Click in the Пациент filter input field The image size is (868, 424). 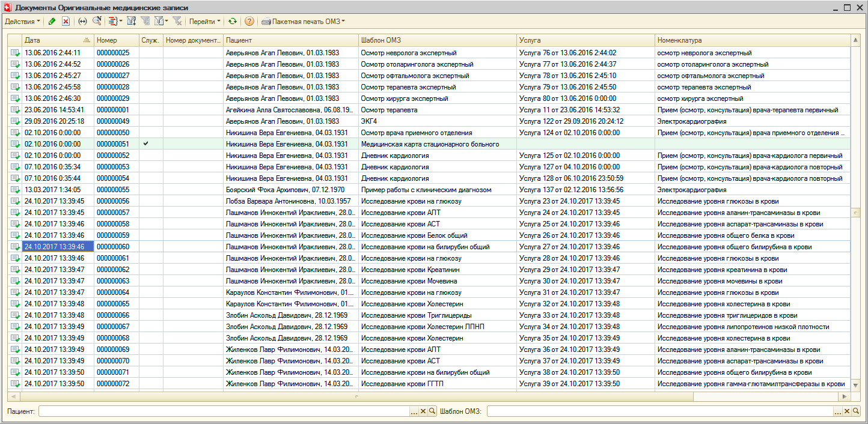222,411
